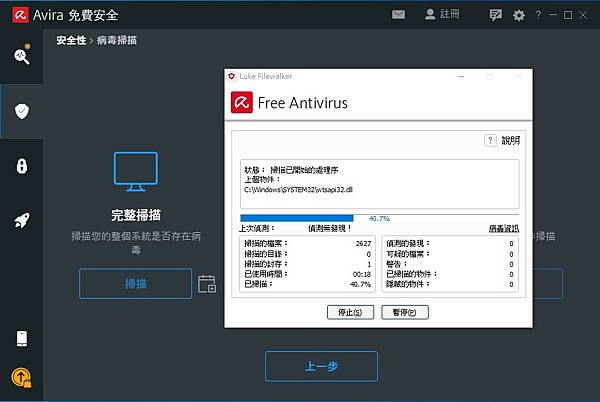This screenshot has height=402, width=600.
Task: Open the mobile device icon in sidebar
Action: 22,339
